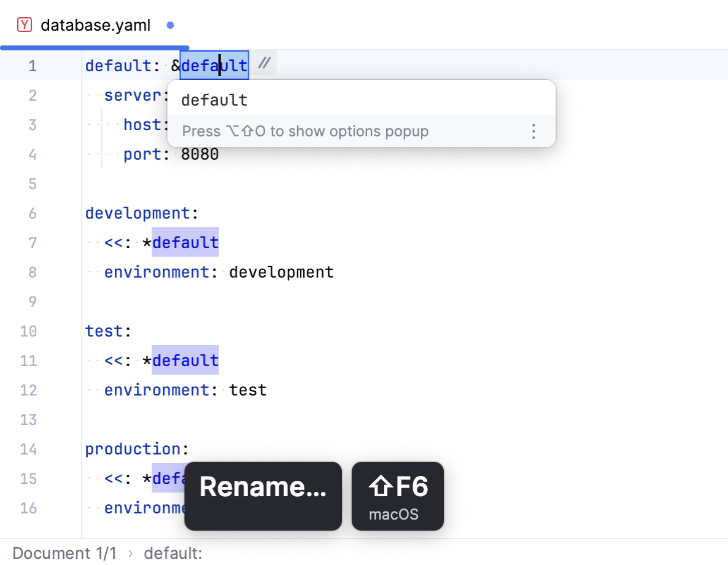Select the environment value development on line 8
This screenshot has height=565, width=728.
click(281, 272)
